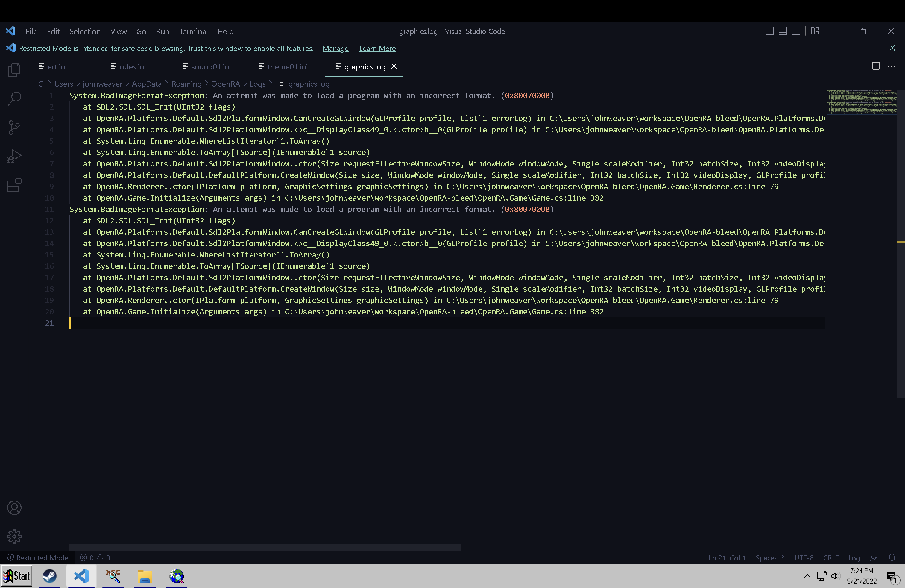Toggle the Panel visibility
The width and height of the screenshot is (905, 588).
click(783, 31)
